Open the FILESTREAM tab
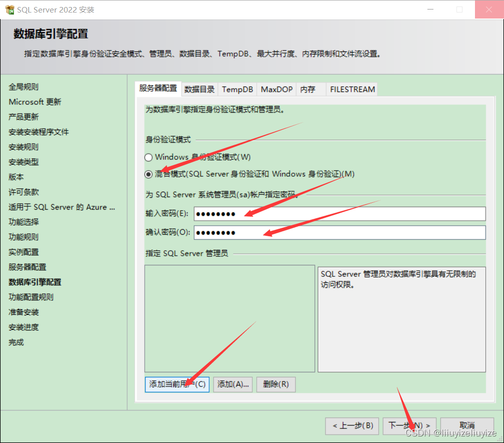Viewport: 504px width, 443px height. (x=352, y=90)
